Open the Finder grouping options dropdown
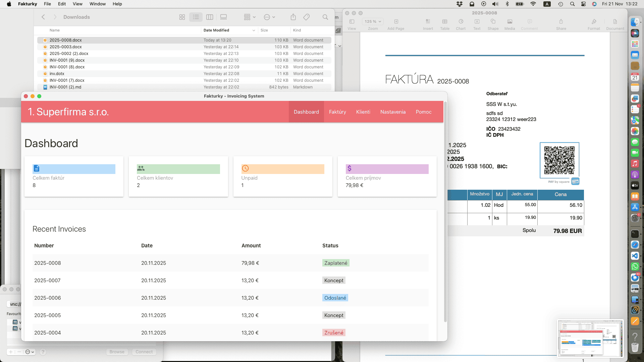Screen dimensions: 644x362 [x=250, y=17]
